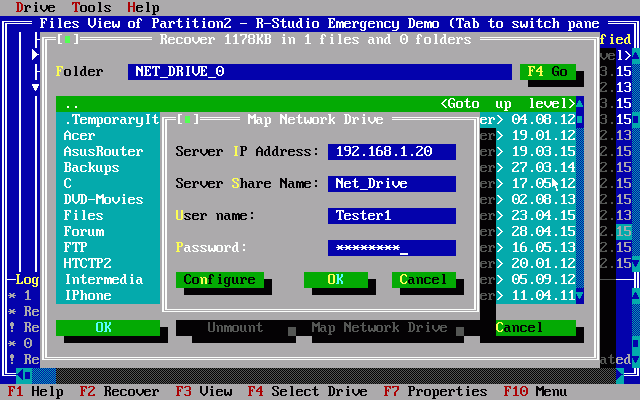Select the Forum folder
The image size is (640, 400).
[x=84, y=231]
